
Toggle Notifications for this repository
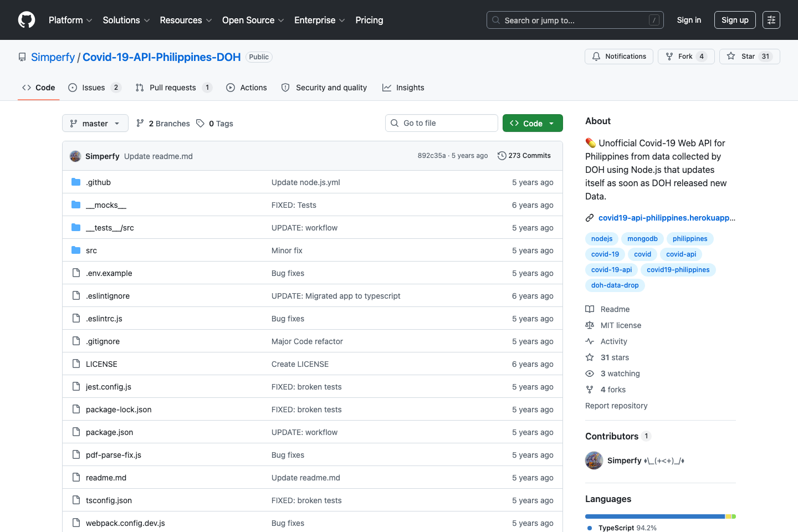pyautogui.click(x=618, y=57)
